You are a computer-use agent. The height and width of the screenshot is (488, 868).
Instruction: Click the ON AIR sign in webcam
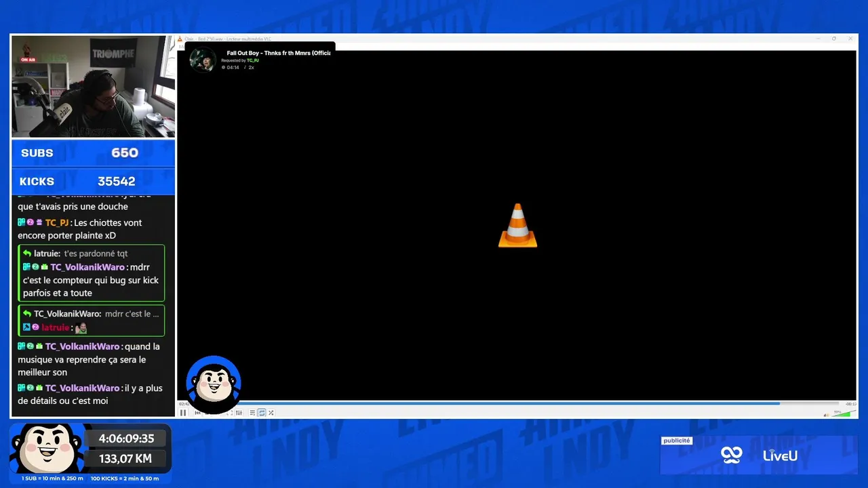[x=28, y=60]
